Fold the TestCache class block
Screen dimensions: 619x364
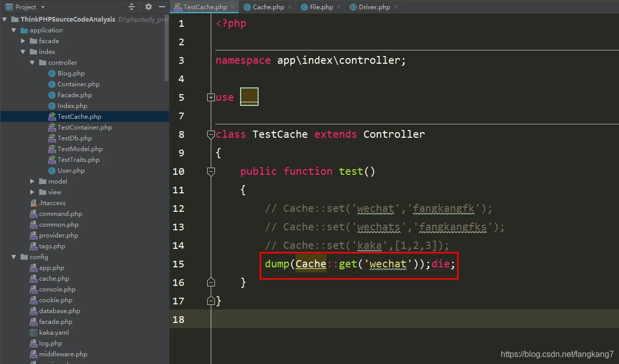tap(211, 135)
